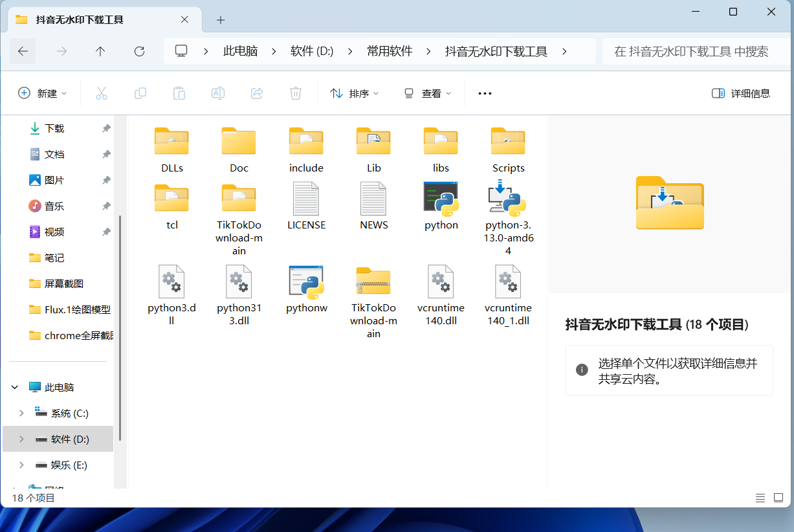This screenshot has height=532, width=794.
Task: Click the Paste clipboard icon
Action: [179, 93]
